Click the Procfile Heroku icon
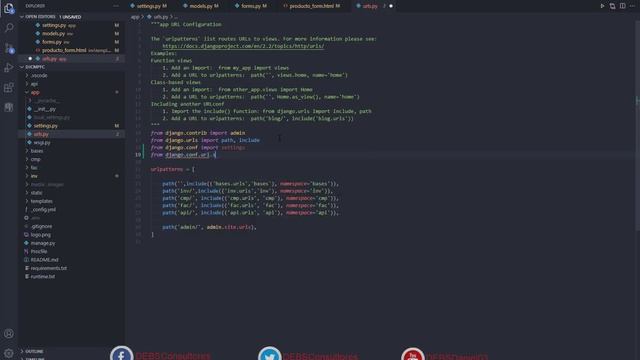Viewport: 640px width, 360px height. 27,251
